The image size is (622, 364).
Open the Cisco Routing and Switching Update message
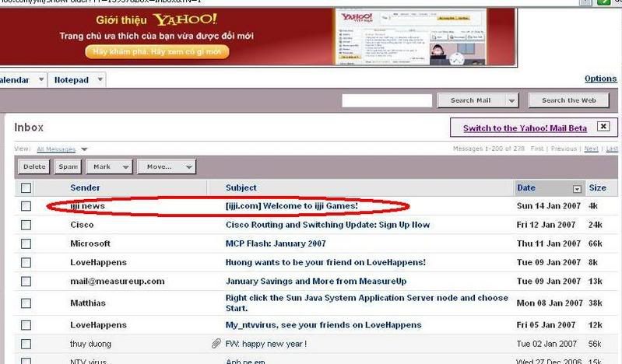[328, 225]
